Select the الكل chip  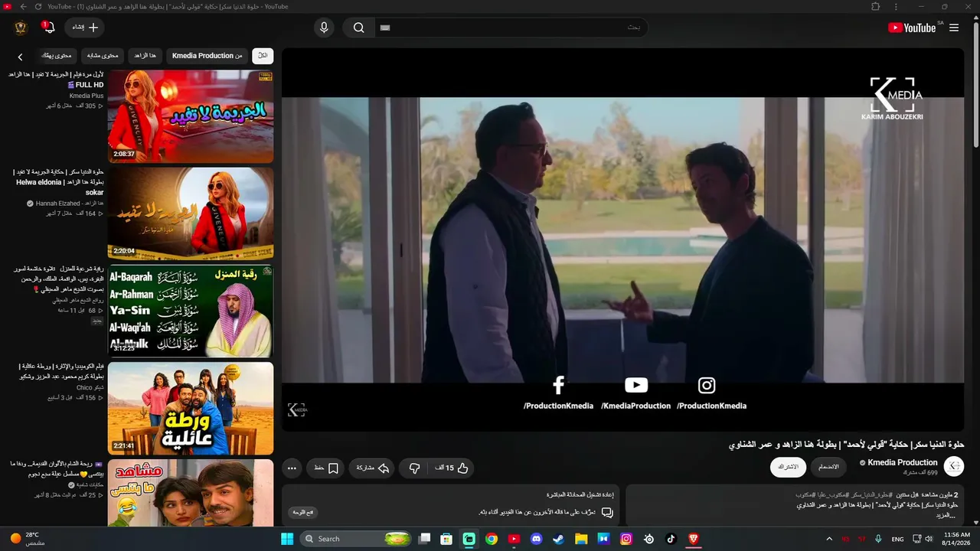pos(263,55)
